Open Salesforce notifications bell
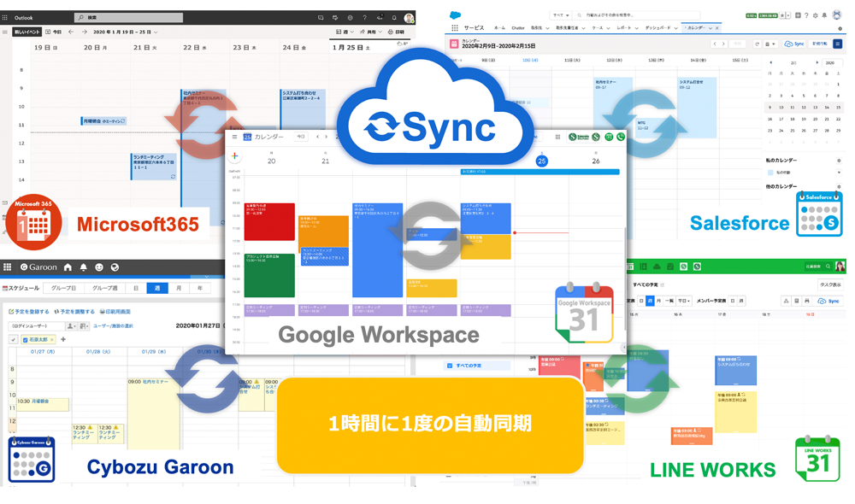Screen dimensions: 855x504 [824, 15]
